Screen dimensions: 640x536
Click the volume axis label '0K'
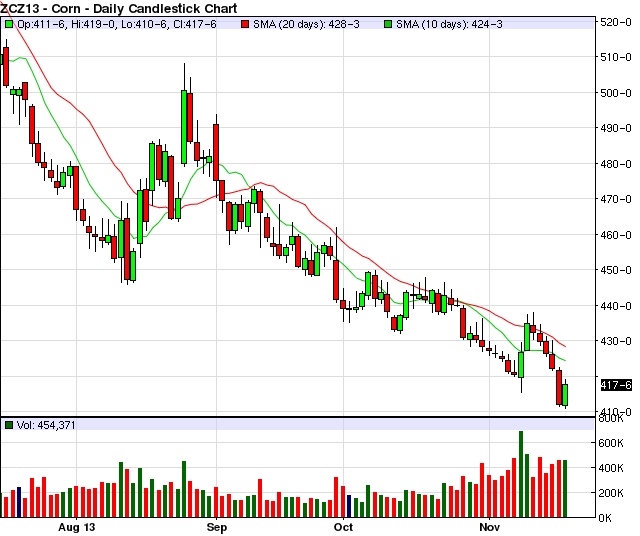click(x=605, y=518)
